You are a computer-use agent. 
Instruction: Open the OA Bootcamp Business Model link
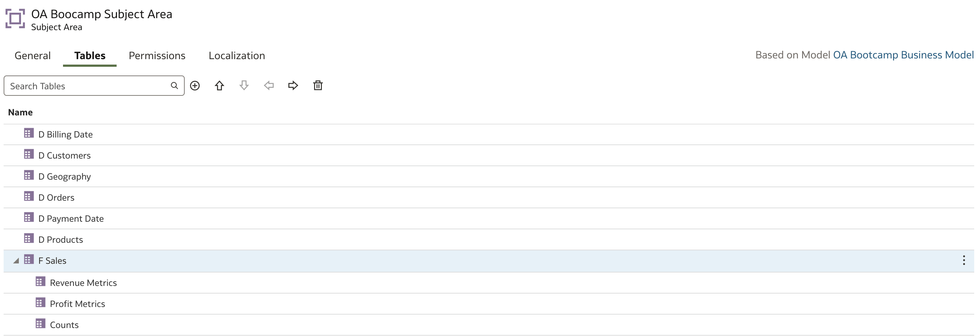tap(903, 55)
